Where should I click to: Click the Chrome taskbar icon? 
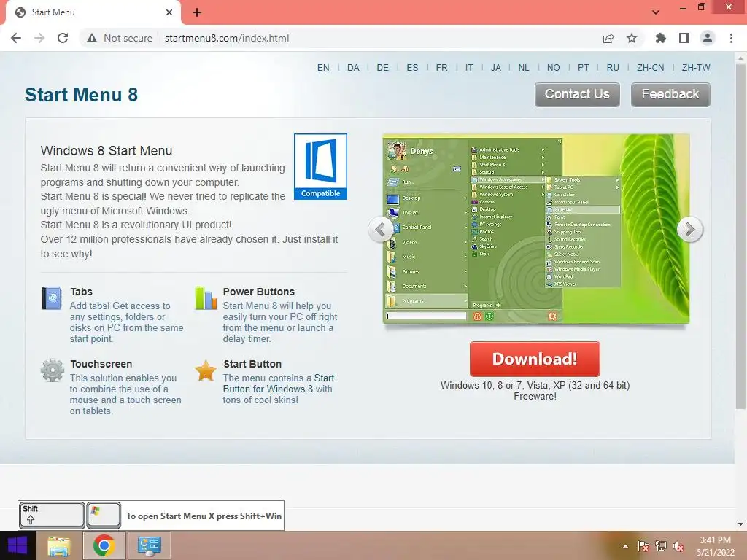(104, 545)
